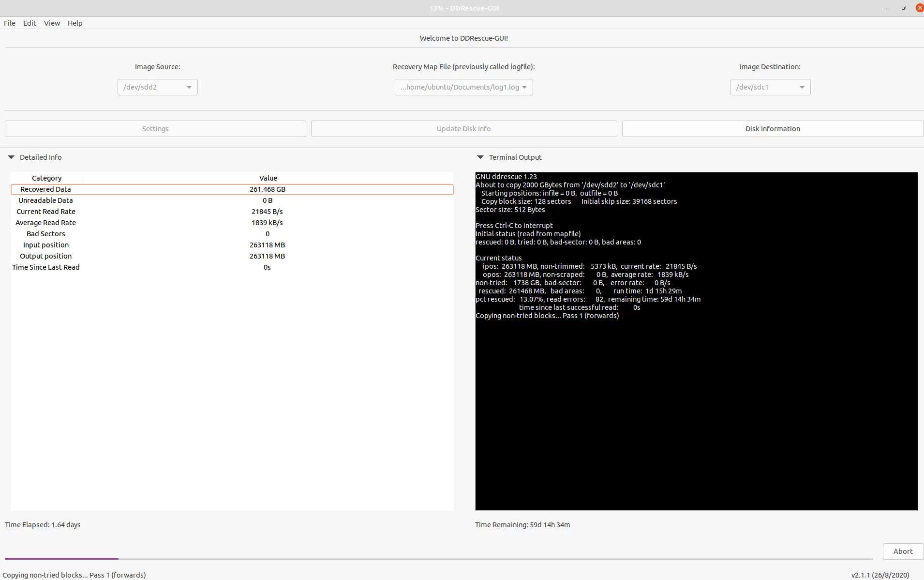Screen dimensions: 924x580
Task: Click the Settings button
Action: click(x=155, y=129)
